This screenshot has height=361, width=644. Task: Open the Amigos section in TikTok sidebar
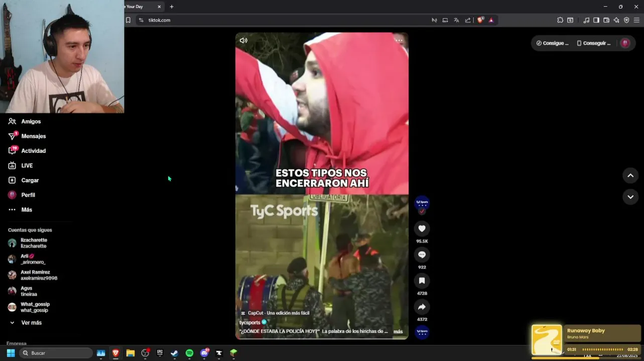[24, 121]
